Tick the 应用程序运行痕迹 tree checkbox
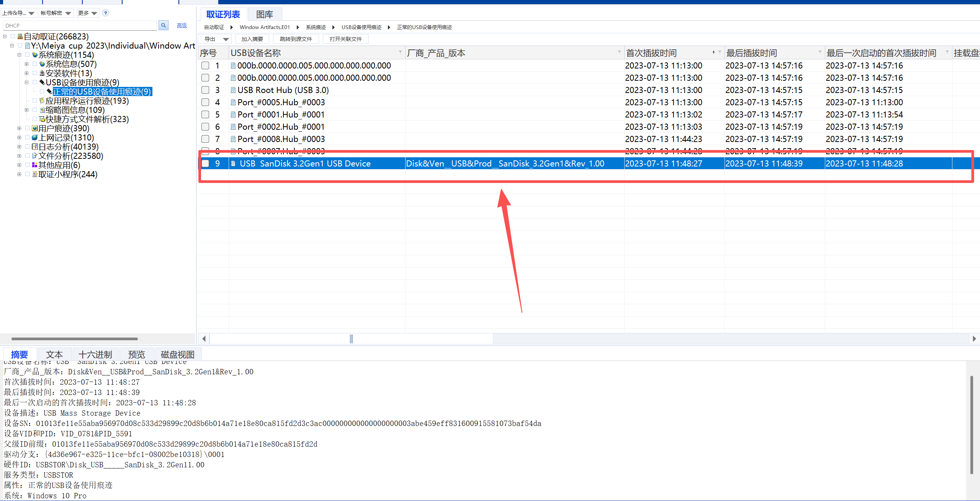 tap(34, 101)
